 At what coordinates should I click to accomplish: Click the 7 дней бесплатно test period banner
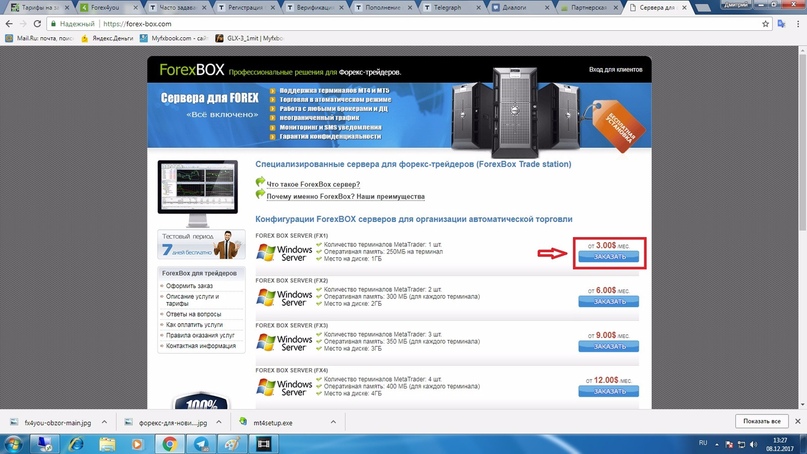tap(201, 245)
